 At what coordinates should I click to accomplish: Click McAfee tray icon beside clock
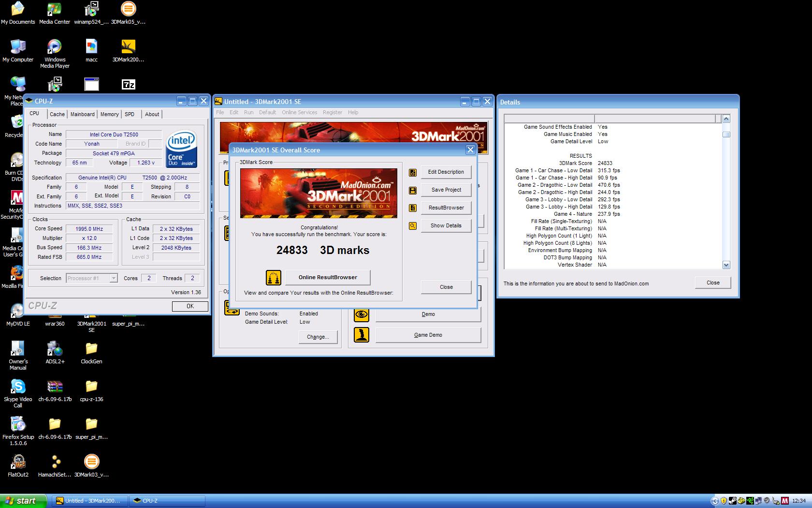pyautogui.click(x=785, y=501)
